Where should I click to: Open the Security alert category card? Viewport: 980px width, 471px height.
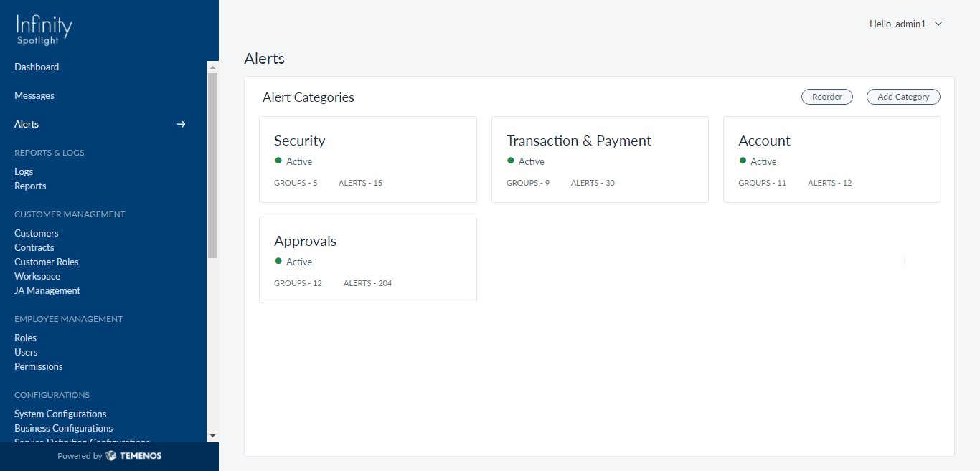pos(368,159)
